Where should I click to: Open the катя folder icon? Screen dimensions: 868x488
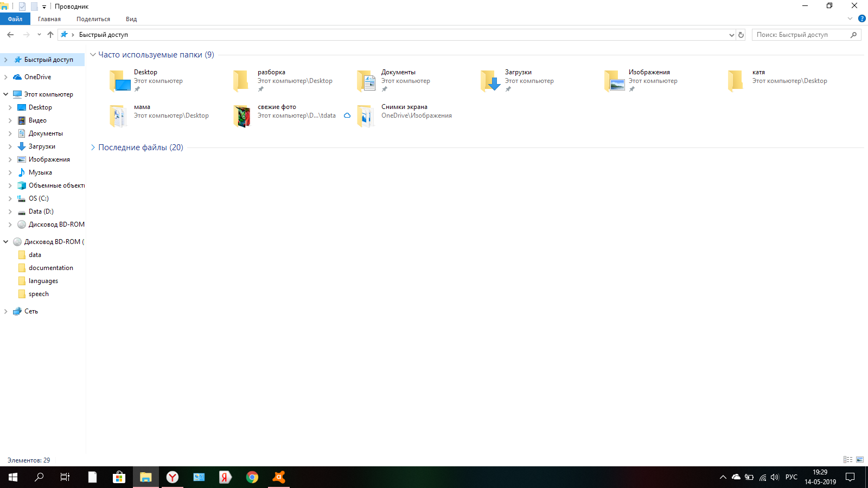point(735,81)
